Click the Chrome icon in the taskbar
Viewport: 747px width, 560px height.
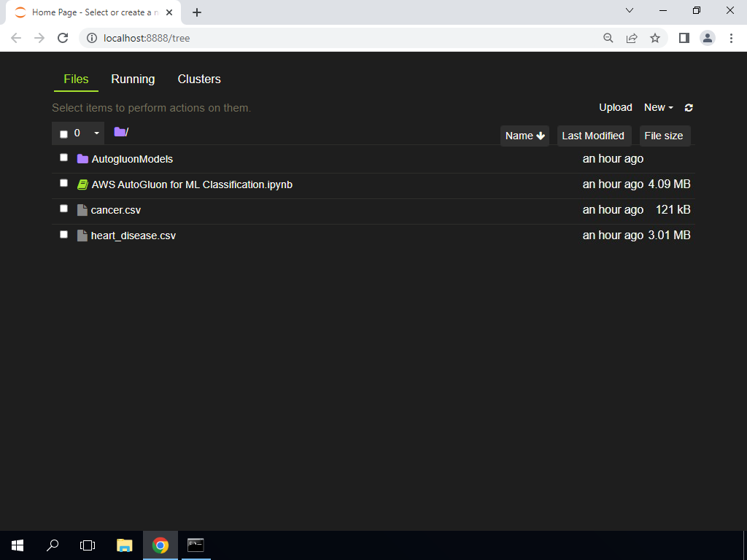(160, 545)
